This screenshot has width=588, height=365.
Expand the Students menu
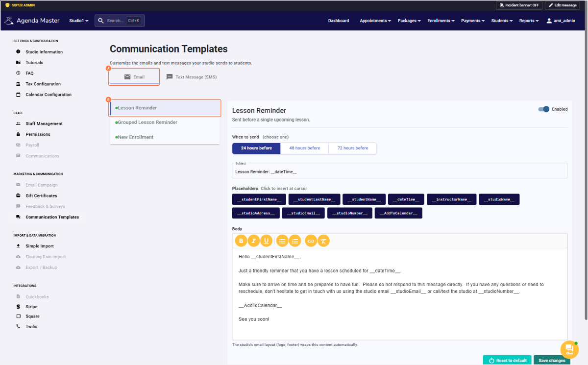click(x=502, y=21)
